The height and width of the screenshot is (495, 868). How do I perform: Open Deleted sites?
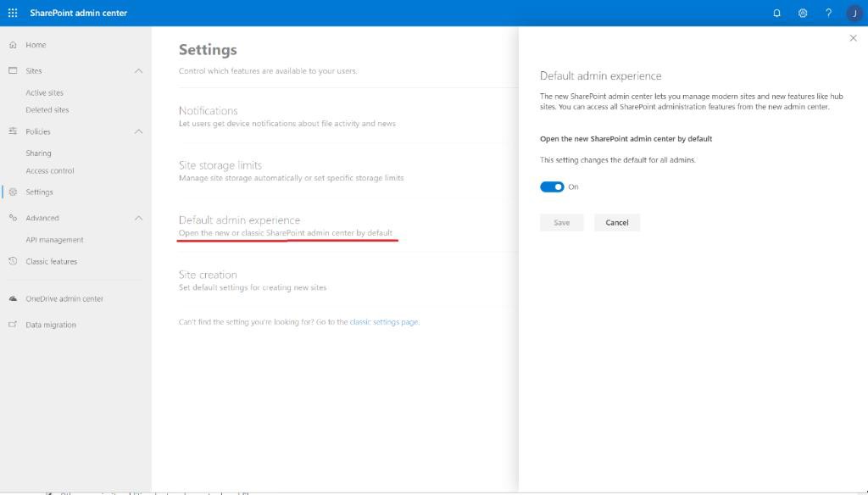click(47, 110)
